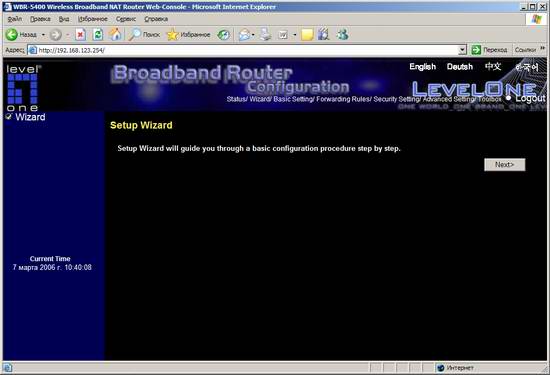Switch language to Deutsh
The width and height of the screenshot is (550, 375).
(460, 67)
